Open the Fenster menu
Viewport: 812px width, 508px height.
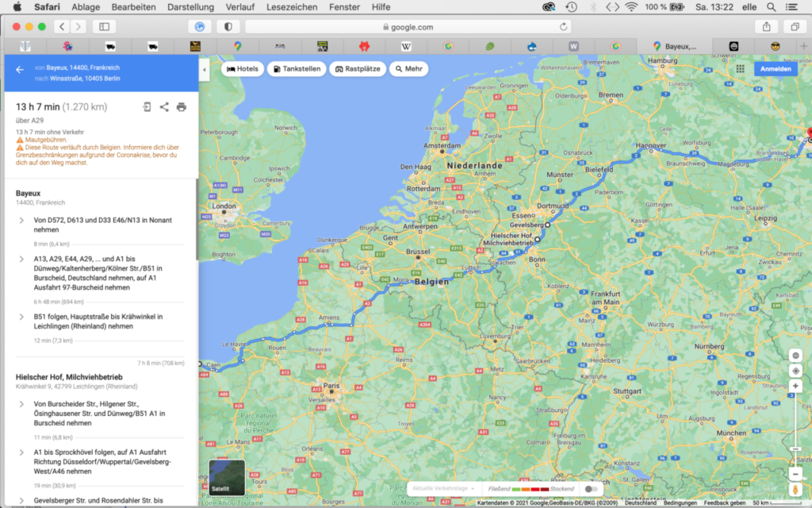(x=344, y=6)
